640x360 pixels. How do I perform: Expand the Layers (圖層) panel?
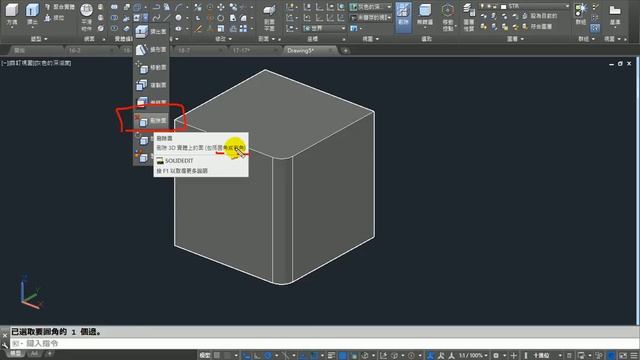pyautogui.click(x=515, y=39)
